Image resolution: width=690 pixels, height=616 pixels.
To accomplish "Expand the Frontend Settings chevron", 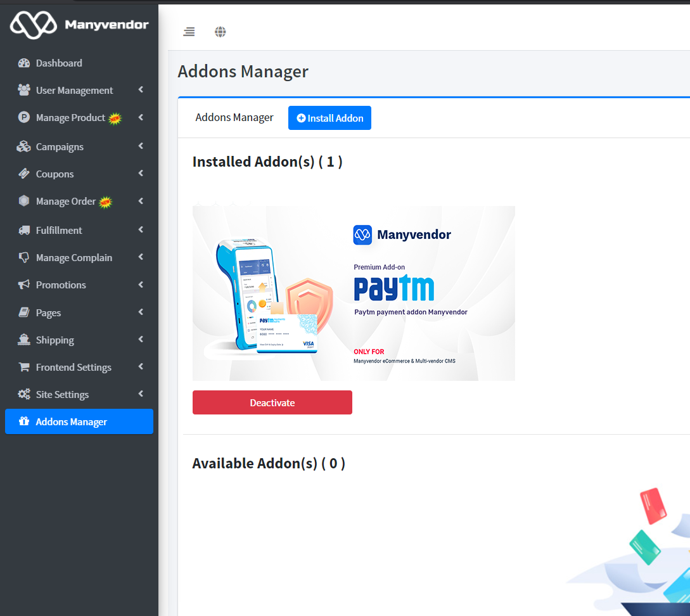I will point(141,366).
